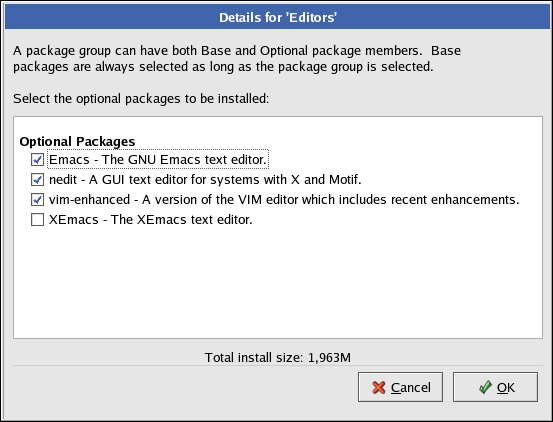Image resolution: width=553 pixels, height=422 pixels.
Task: Select the XEmacs text editor label
Action: click(x=151, y=220)
